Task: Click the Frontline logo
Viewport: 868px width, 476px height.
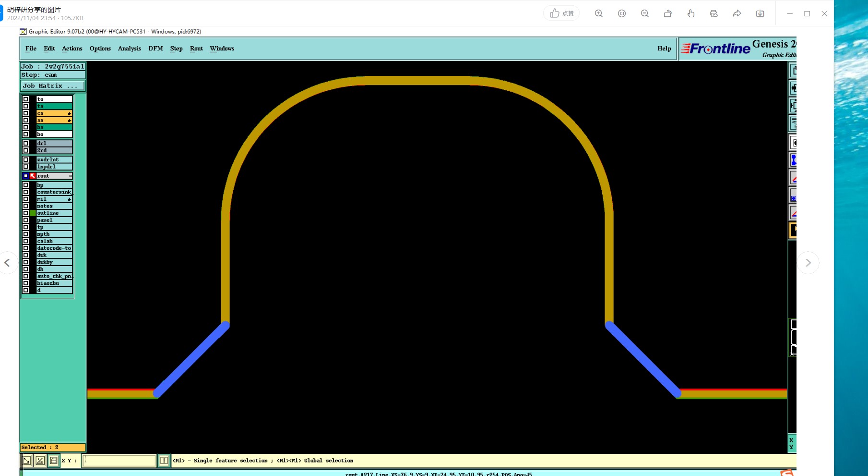Action: click(x=715, y=49)
